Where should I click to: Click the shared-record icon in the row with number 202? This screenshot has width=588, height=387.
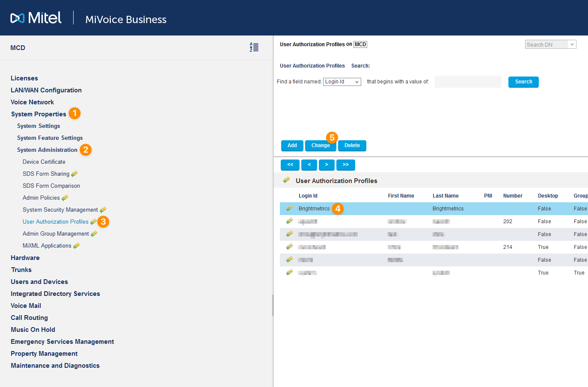click(x=290, y=221)
